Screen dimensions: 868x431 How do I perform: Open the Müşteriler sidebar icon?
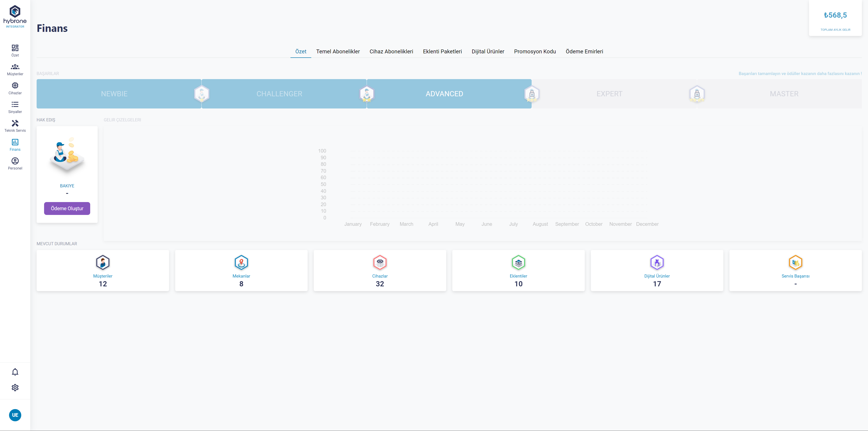pos(15,67)
